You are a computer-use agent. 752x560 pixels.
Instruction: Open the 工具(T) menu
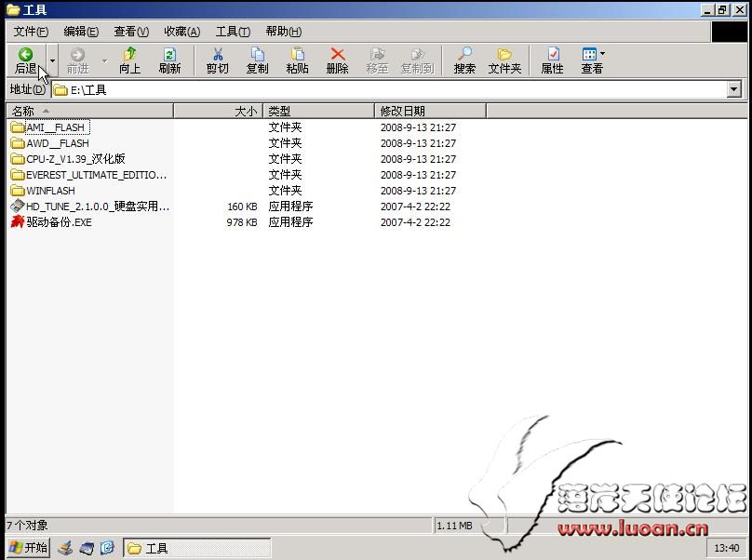point(233,32)
